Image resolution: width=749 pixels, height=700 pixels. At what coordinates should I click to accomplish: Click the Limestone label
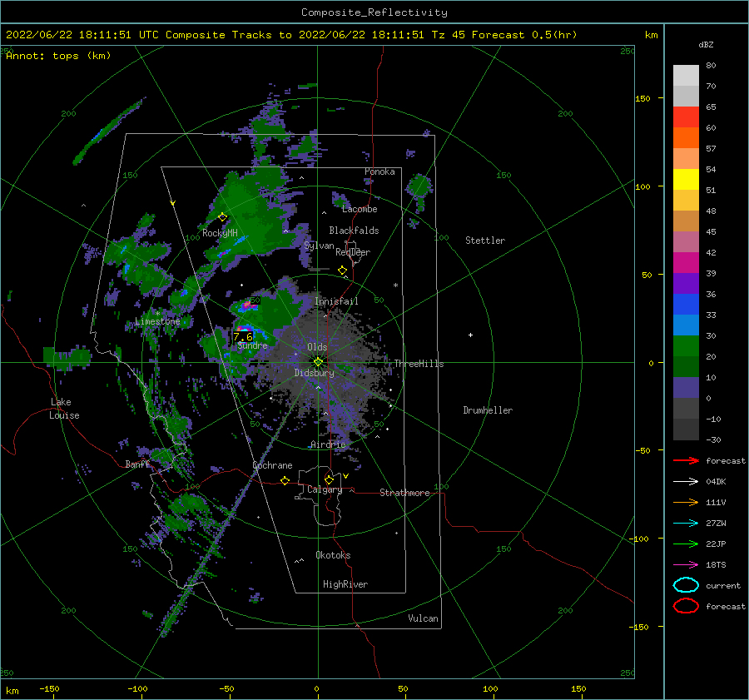(157, 321)
